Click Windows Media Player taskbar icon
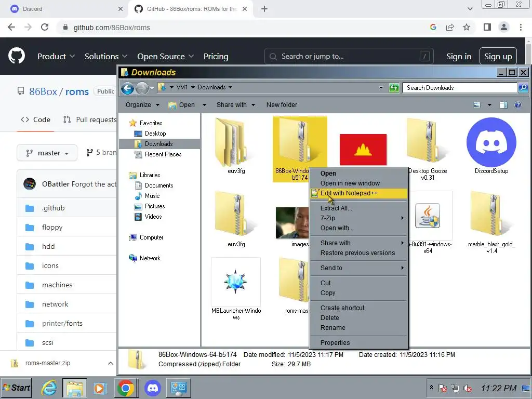The height and width of the screenshot is (399, 532). (100, 388)
